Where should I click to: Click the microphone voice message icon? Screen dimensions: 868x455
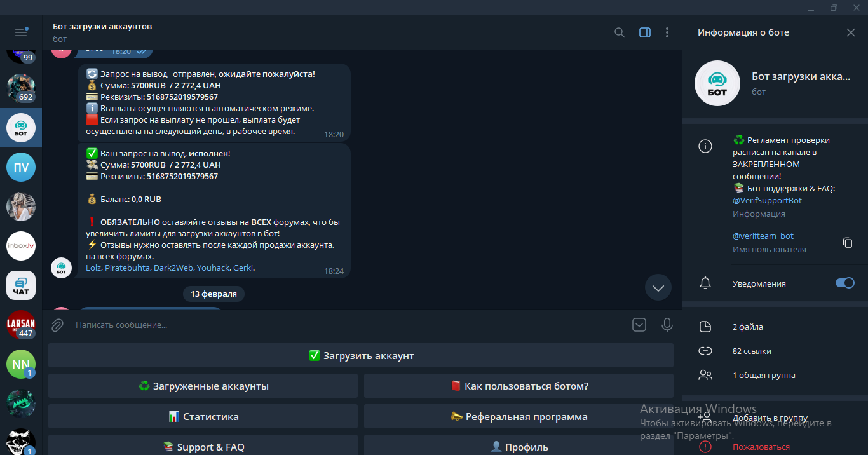coord(667,325)
